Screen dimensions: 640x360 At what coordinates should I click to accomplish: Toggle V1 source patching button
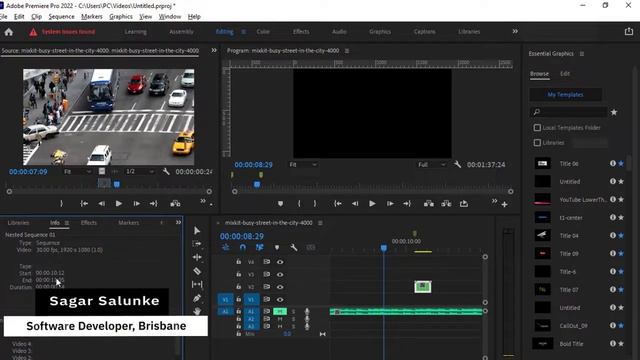point(225,299)
